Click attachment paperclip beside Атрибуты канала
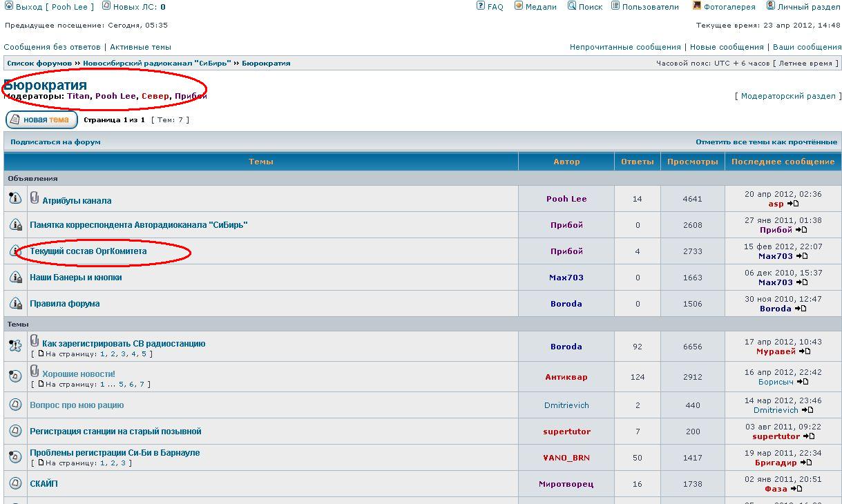The width and height of the screenshot is (842, 504). pos(35,199)
